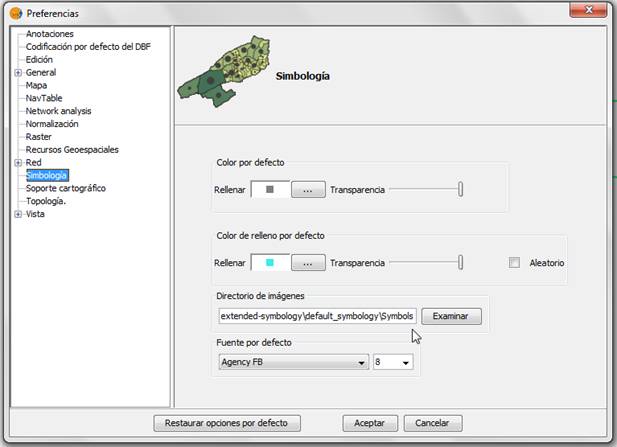The width and height of the screenshot is (617, 447).
Task: Select Vista tree item label
Action: click(35, 214)
